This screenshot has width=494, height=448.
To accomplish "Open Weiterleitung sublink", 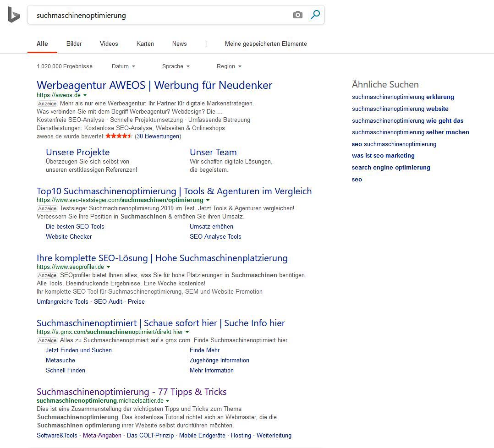I will 274,436.
